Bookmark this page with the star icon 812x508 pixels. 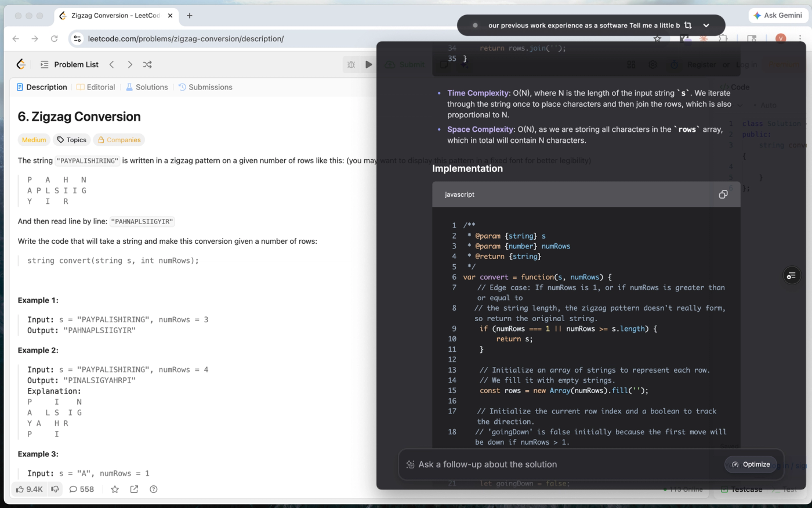(x=657, y=39)
